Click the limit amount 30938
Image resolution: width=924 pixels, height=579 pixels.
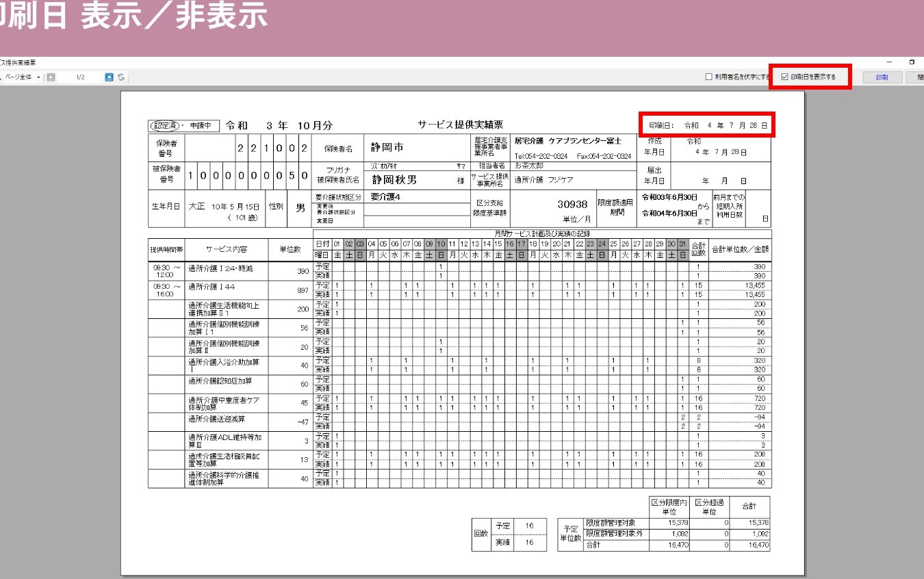coord(572,204)
